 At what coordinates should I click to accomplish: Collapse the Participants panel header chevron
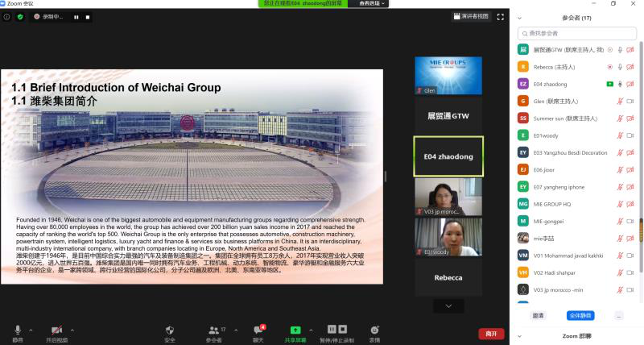(519, 17)
